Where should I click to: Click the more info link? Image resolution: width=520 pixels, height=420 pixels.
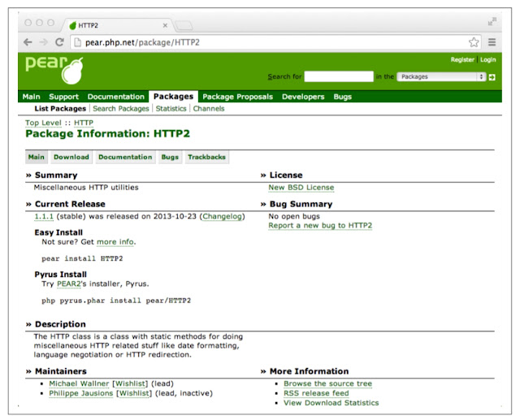pyautogui.click(x=115, y=242)
